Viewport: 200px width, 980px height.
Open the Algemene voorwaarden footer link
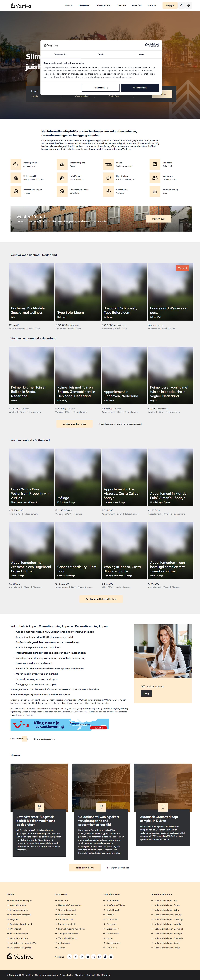coord(46,975)
